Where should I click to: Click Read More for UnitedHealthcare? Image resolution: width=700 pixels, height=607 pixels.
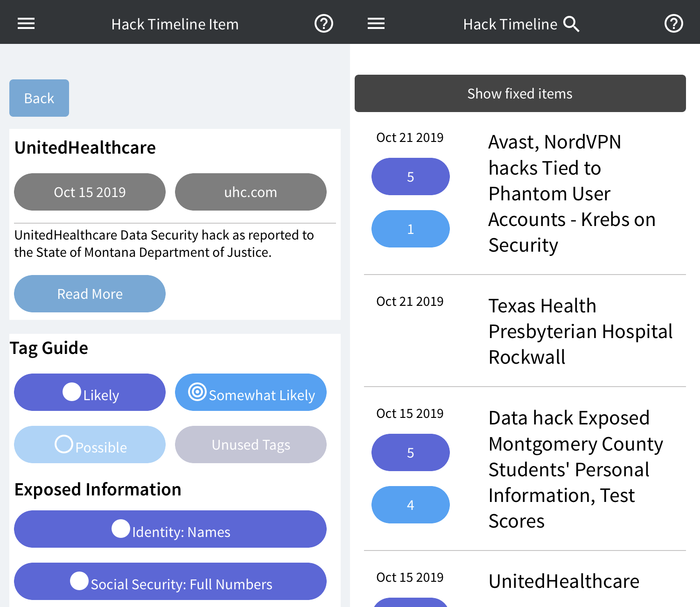(x=90, y=294)
